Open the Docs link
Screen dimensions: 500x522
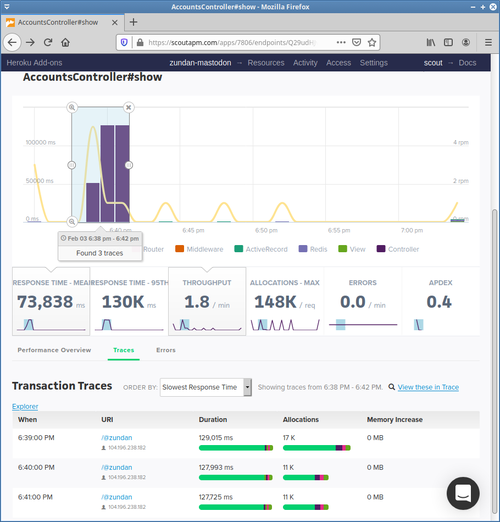point(467,63)
